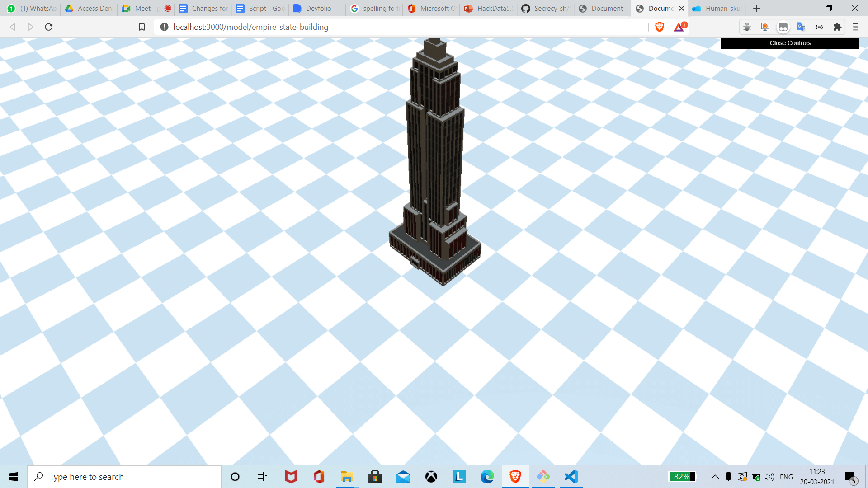Image resolution: width=868 pixels, height=488 pixels.
Task: View site information icon in address bar
Action: [164, 27]
